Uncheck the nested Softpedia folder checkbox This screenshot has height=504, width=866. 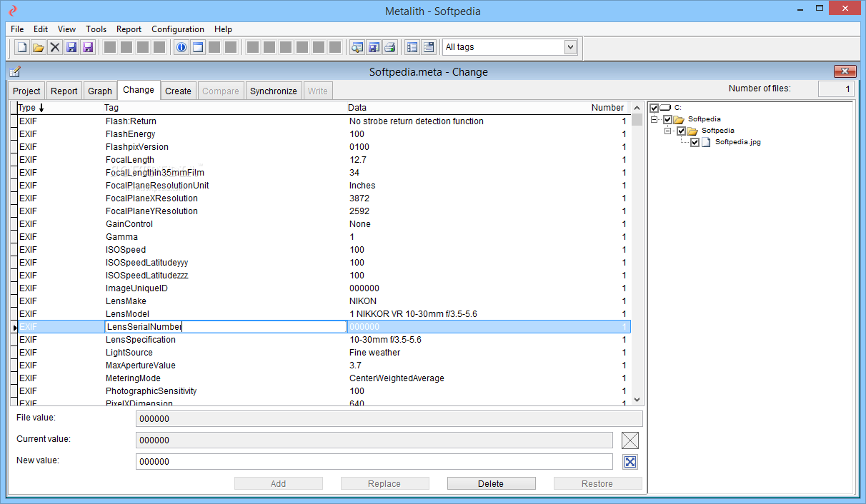point(681,131)
